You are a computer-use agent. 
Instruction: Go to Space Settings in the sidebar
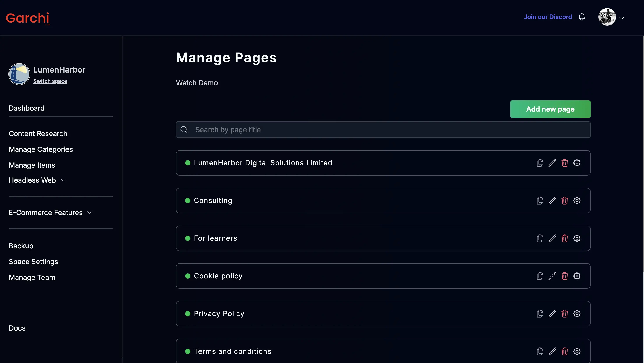[x=33, y=262]
